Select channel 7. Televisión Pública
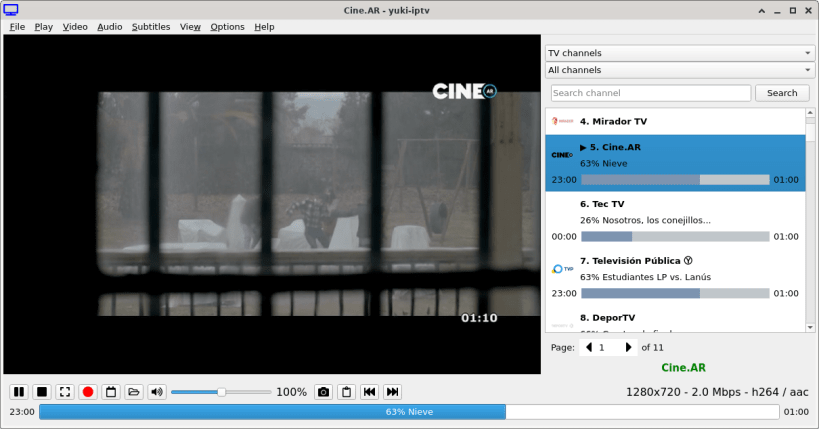 [x=675, y=277]
